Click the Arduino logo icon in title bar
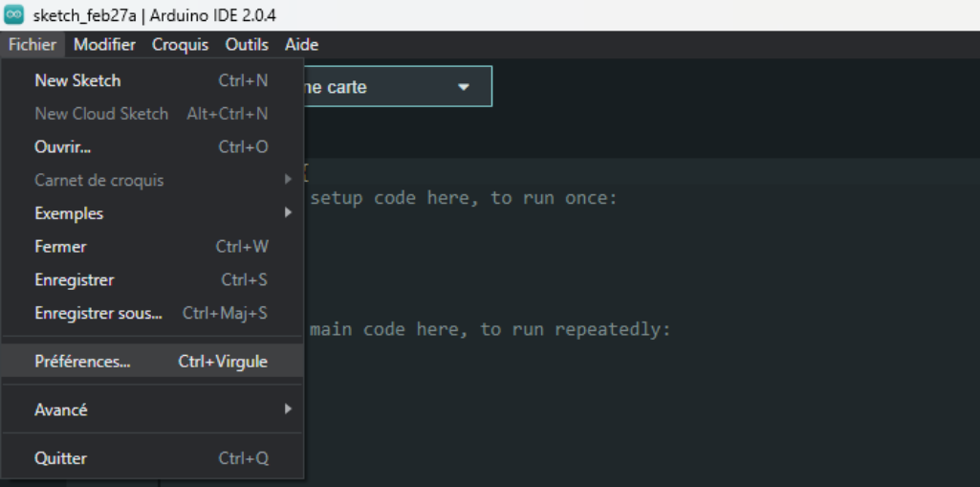Screen dimensions: 980x487 pyautogui.click(x=14, y=14)
